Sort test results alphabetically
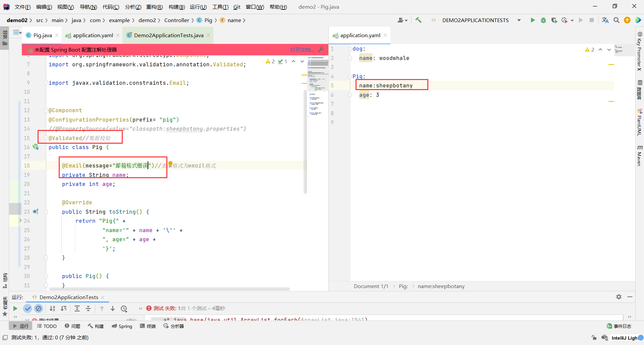 (52, 308)
